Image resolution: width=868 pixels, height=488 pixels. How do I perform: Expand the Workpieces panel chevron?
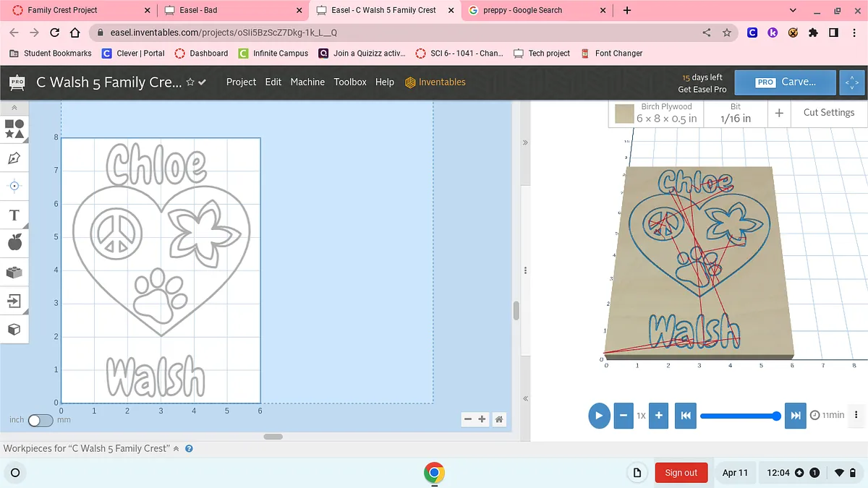[x=176, y=449]
